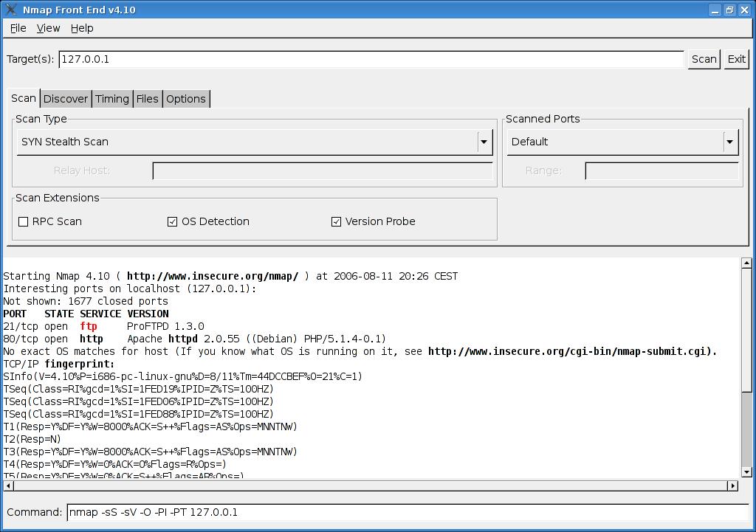Close the Nmap Front End window
The height and width of the screenshot is (532, 756).
(744, 10)
